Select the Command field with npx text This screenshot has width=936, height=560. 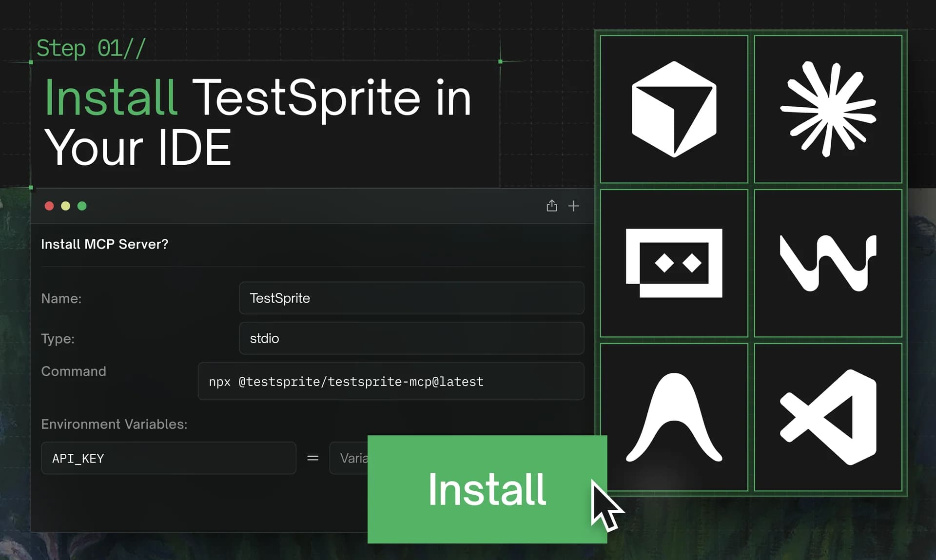point(390,382)
